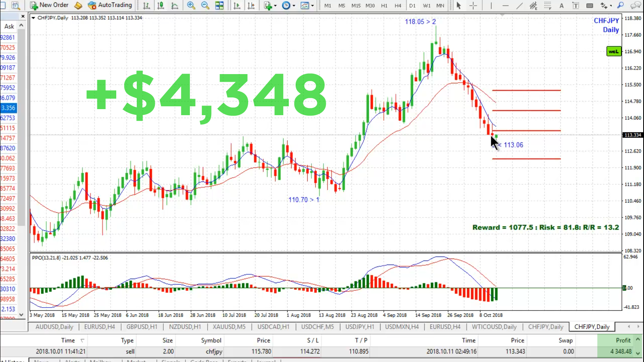Switch to the XAUUSD,M5 chart tab
This screenshot has width=644, height=362.
[x=229, y=327]
